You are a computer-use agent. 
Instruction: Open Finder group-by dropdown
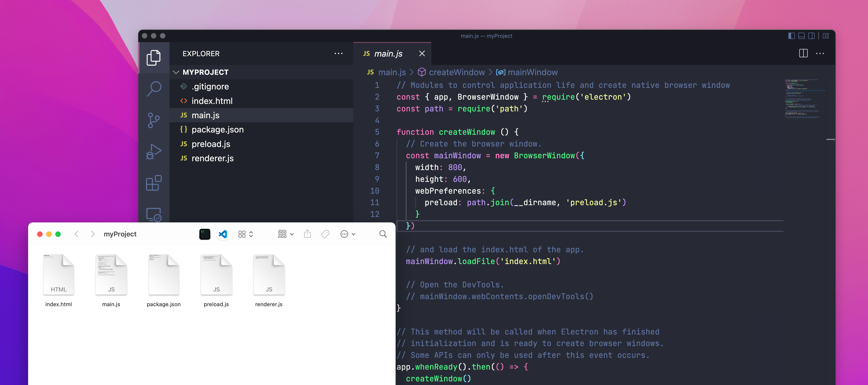286,234
